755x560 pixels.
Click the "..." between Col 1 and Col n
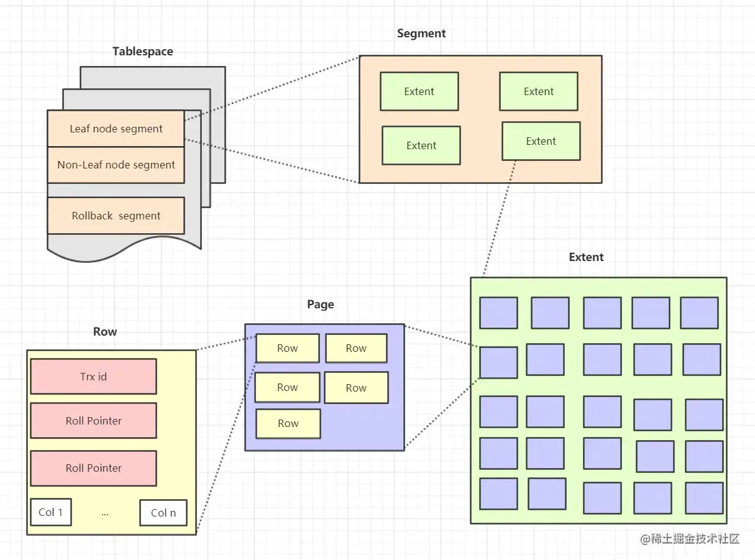pos(104,513)
